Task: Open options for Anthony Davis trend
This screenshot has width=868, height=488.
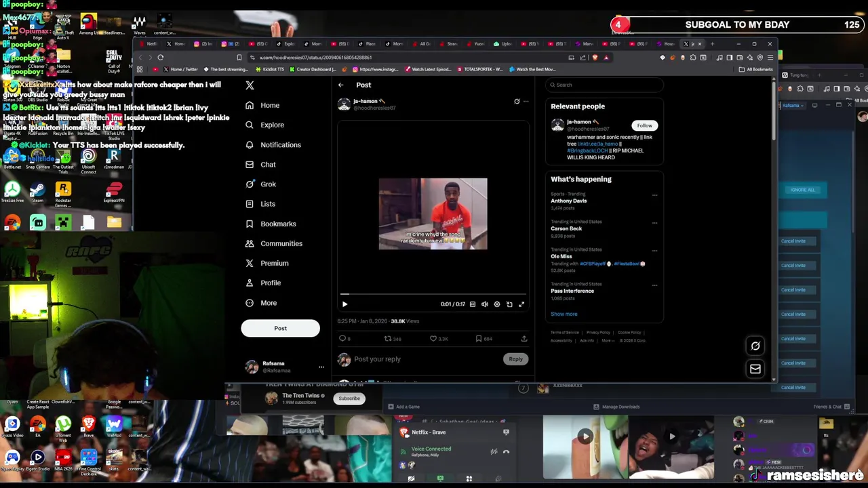Action: coord(654,195)
